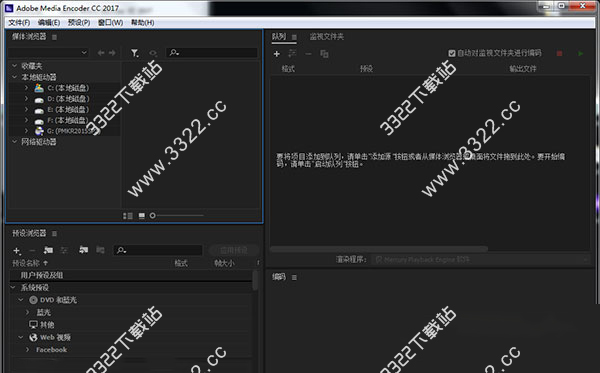This screenshot has height=373, width=600.
Task: Select the E: drive icon
Action: click(39, 110)
